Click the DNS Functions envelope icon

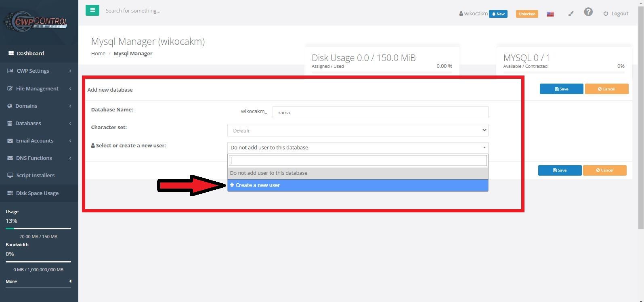[x=10, y=158]
